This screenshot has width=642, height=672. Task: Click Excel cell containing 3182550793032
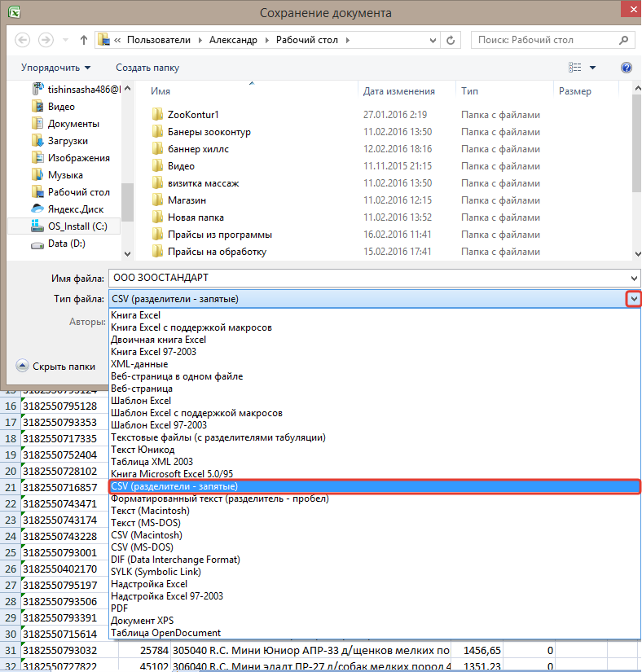coord(69,651)
